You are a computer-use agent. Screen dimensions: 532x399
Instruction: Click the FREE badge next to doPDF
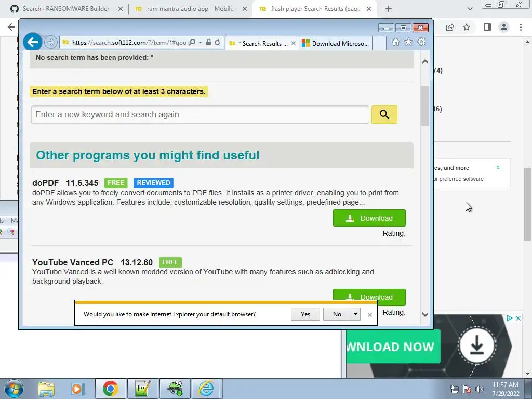[116, 183]
